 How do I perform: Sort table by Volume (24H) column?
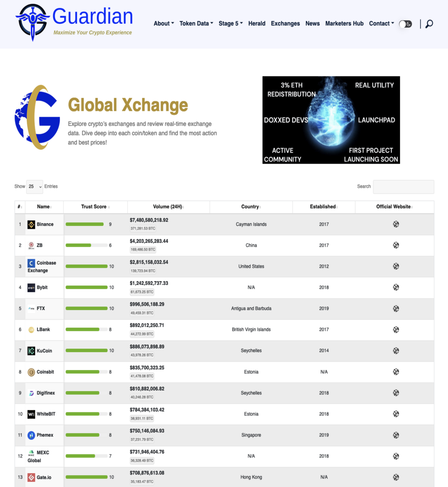(168, 207)
